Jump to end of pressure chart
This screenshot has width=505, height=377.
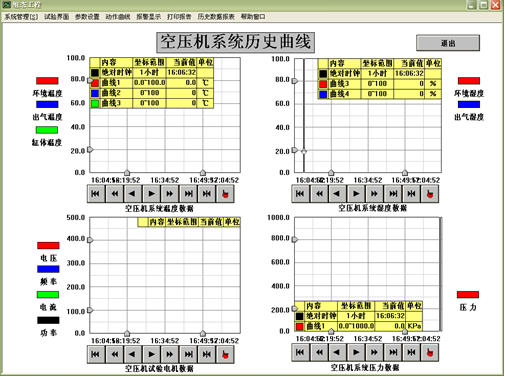click(393, 352)
